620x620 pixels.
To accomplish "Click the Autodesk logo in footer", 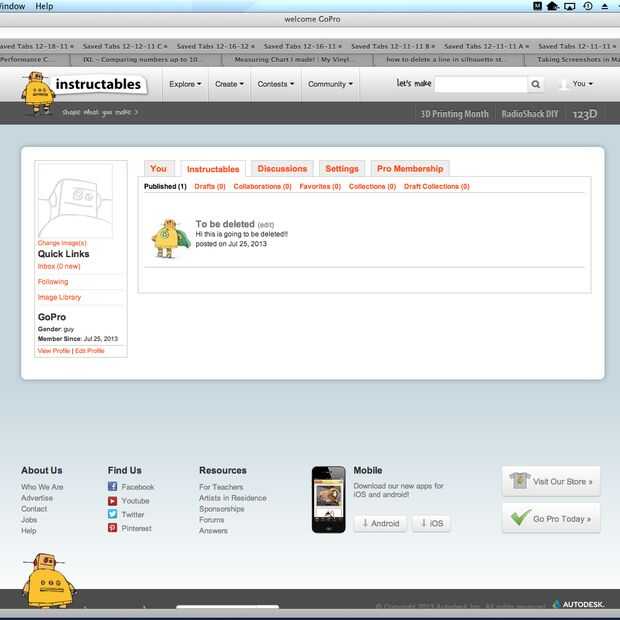I will point(579,604).
